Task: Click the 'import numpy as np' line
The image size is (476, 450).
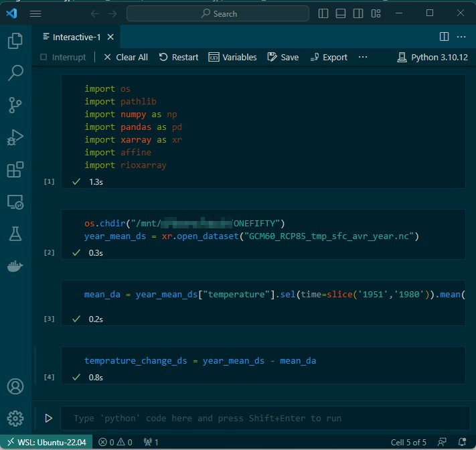Action: [x=131, y=114]
